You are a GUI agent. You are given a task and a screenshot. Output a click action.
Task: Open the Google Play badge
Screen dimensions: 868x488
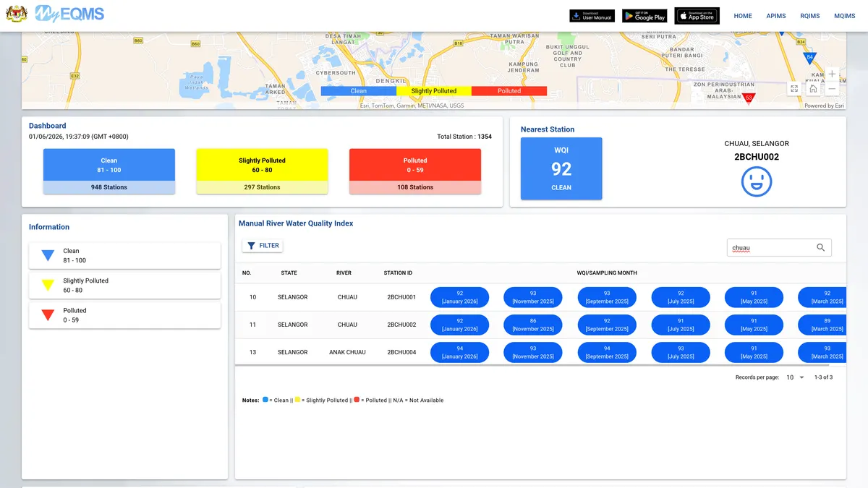point(644,16)
